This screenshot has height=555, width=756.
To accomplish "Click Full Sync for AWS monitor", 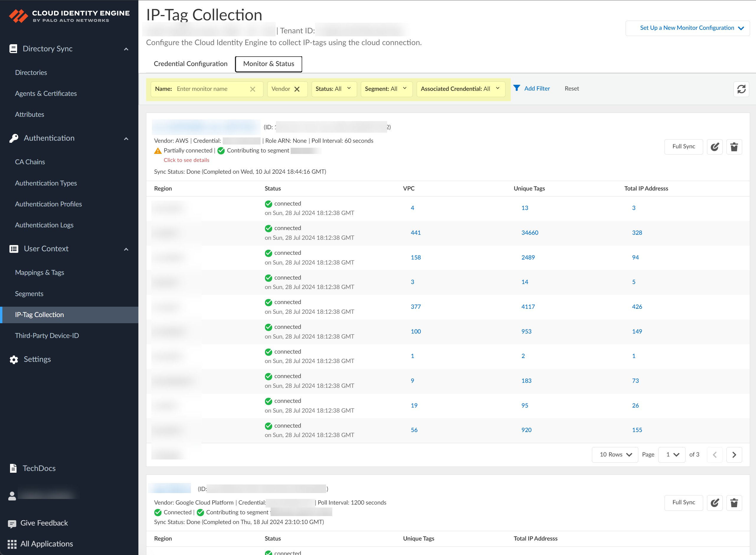I will [x=683, y=147].
